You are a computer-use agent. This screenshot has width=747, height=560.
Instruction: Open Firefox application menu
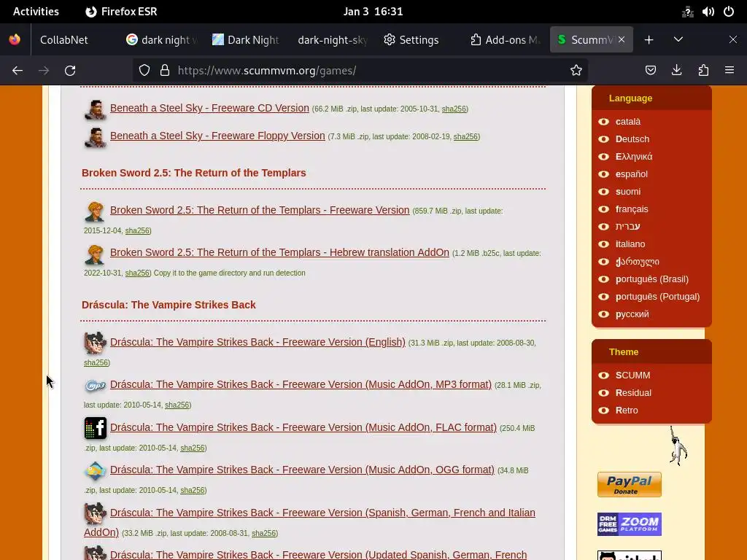coord(729,71)
